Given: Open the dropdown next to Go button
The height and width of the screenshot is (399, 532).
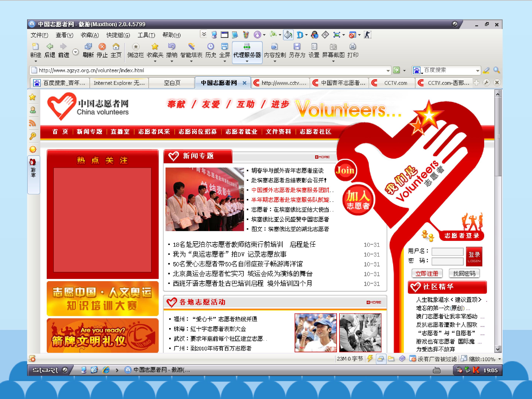Looking at the screenshot, I should click(x=404, y=71).
